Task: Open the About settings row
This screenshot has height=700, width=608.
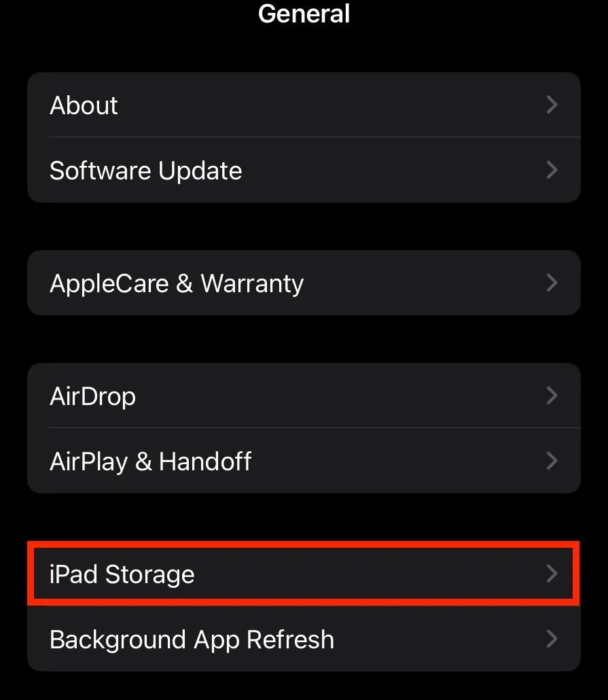Action: [x=304, y=105]
